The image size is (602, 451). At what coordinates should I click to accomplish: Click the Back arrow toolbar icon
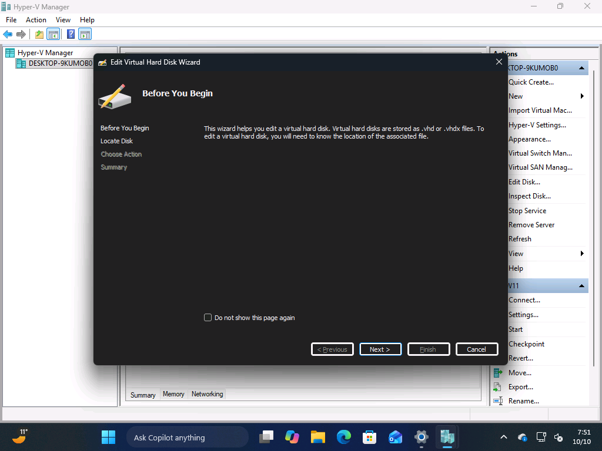click(x=8, y=34)
